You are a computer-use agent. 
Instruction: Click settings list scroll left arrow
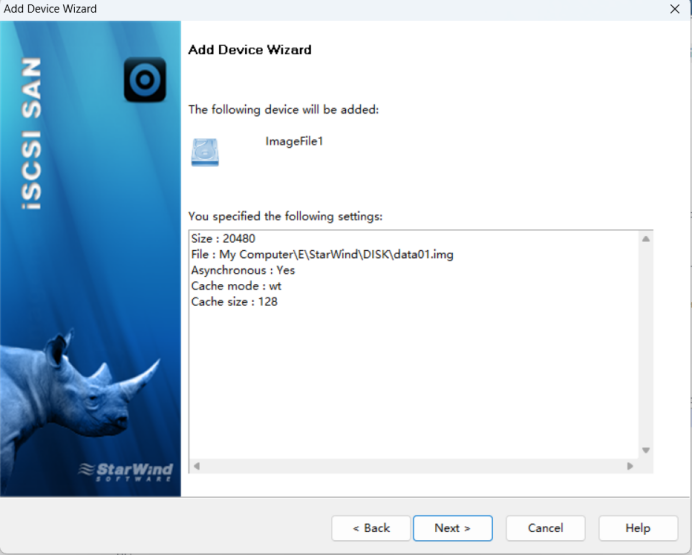click(x=197, y=466)
